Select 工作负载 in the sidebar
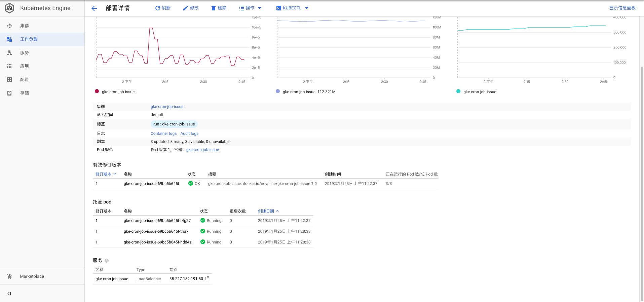644x302 pixels. (x=42, y=39)
